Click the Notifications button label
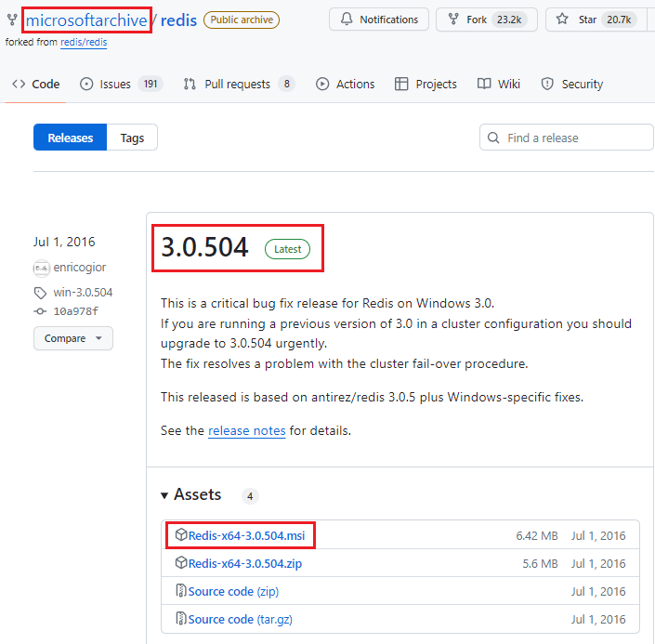The image size is (655, 644). 389,20
